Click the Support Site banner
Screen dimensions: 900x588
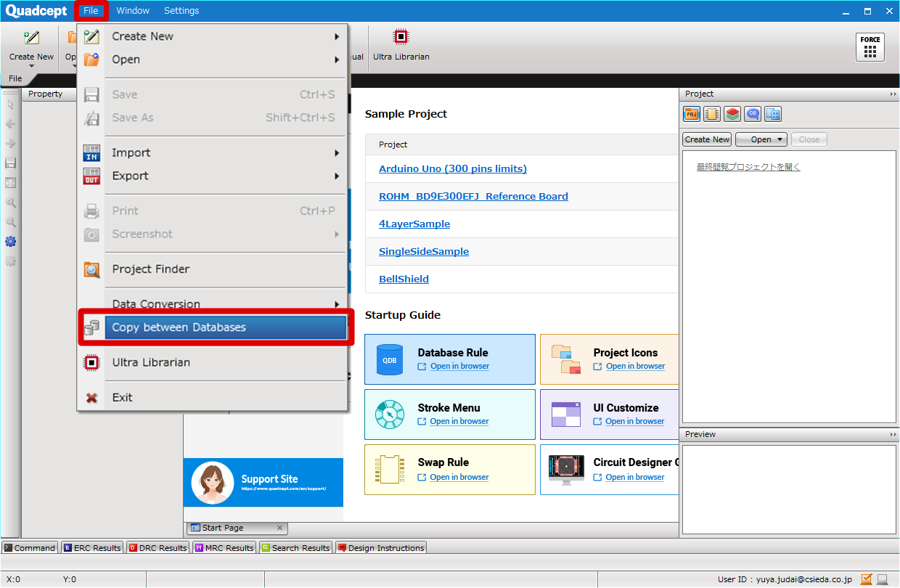pyautogui.click(x=263, y=483)
